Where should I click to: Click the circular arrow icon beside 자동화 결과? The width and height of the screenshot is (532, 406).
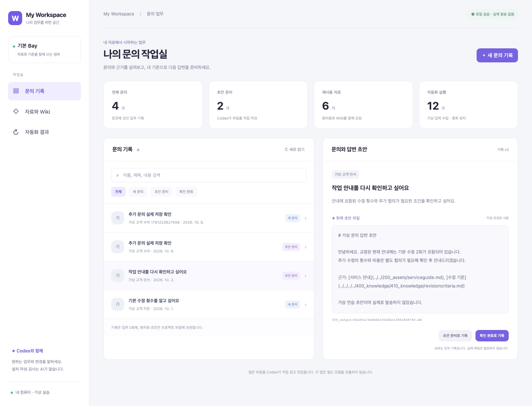(x=16, y=132)
